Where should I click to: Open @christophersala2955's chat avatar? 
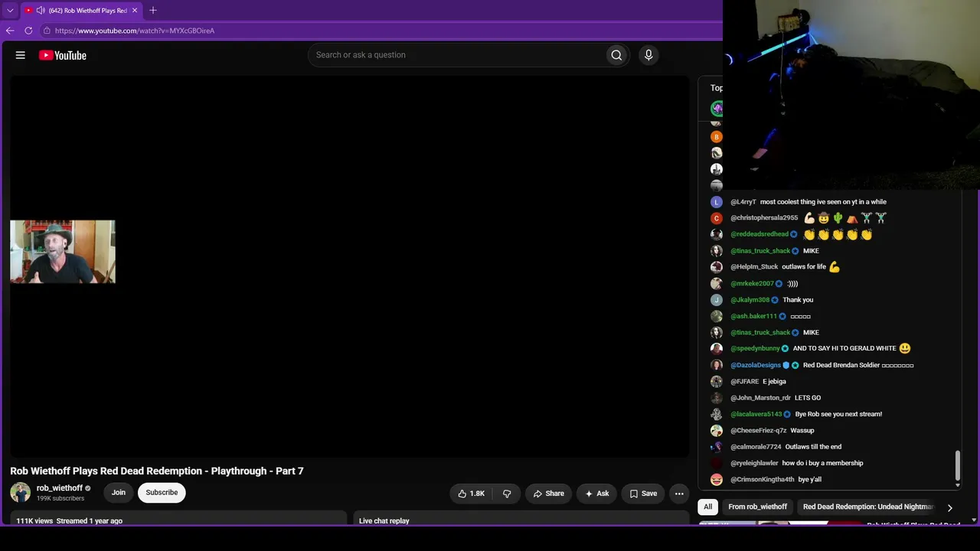click(x=717, y=218)
